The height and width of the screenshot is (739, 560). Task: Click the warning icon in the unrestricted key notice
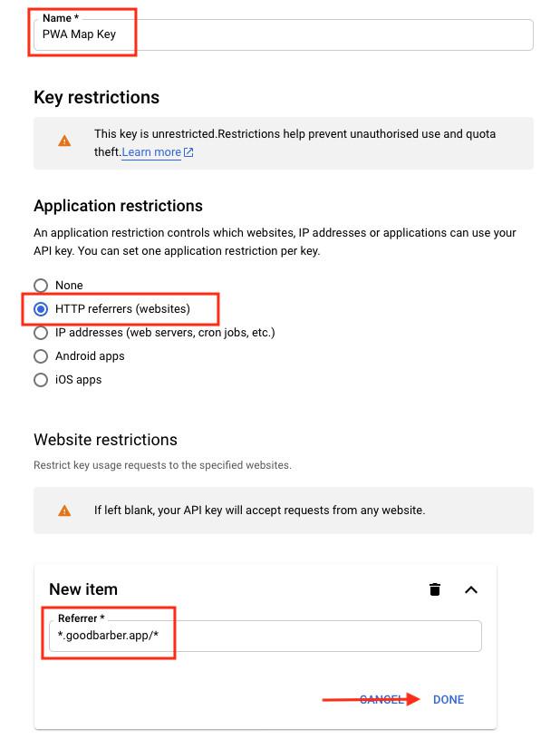[64, 141]
